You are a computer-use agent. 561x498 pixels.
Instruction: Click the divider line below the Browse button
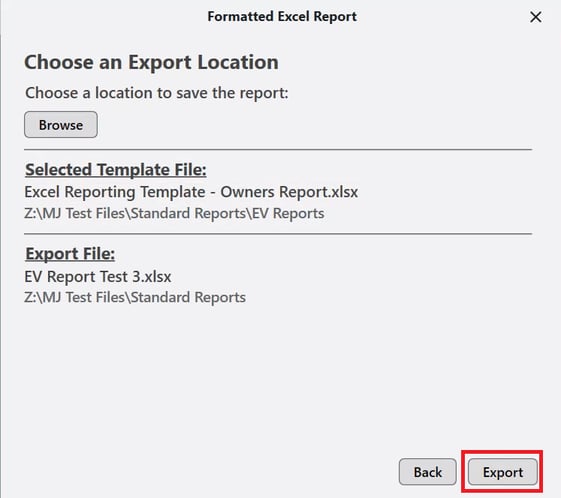coord(278,150)
